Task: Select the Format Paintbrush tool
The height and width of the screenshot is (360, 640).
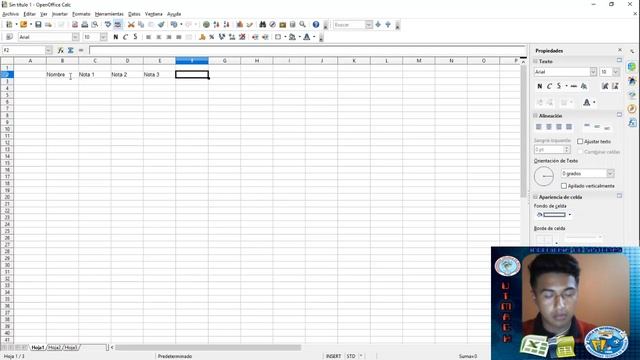Action: (x=161, y=24)
